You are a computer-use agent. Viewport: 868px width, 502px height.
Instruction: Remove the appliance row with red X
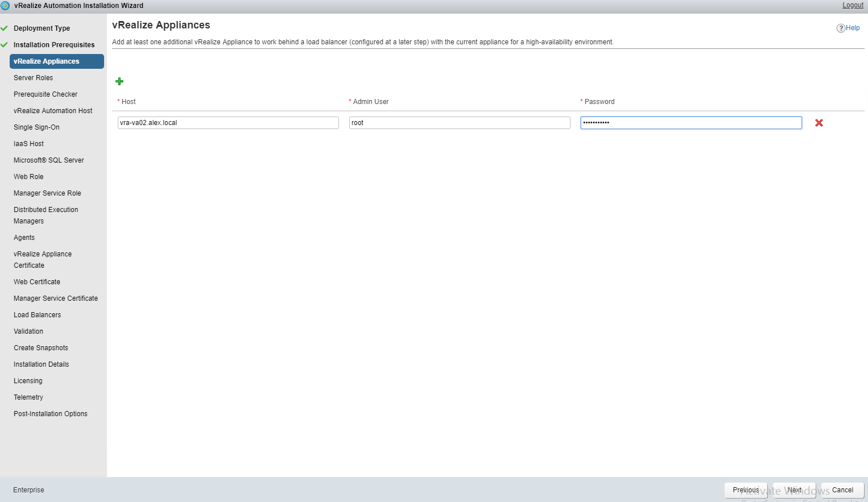click(x=819, y=123)
